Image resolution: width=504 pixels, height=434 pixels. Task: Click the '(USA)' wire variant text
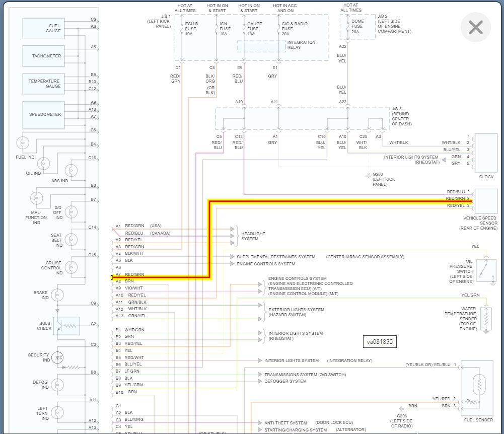coord(156,226)
